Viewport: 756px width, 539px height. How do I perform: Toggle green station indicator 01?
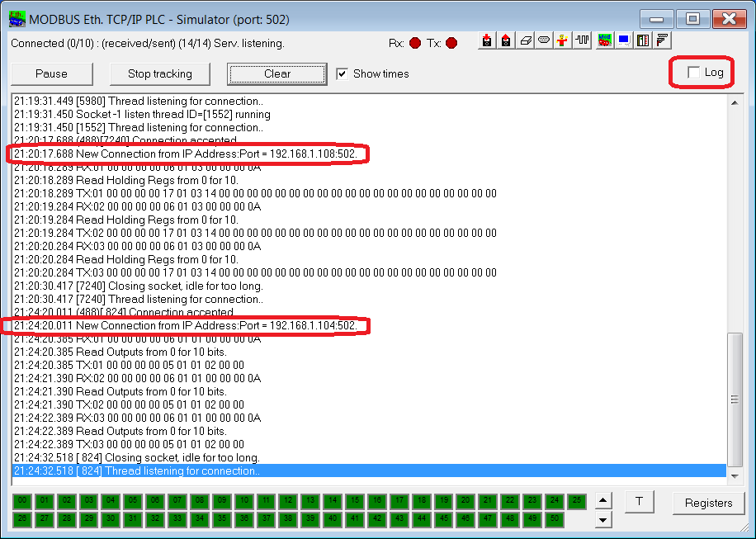click(x=45, y=501)
